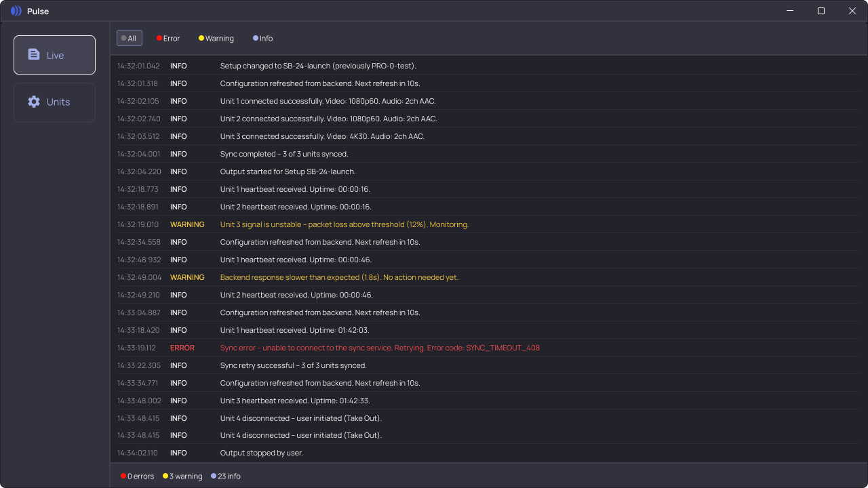Click the '3 warning' status bar count

click(x=183, y=476)
